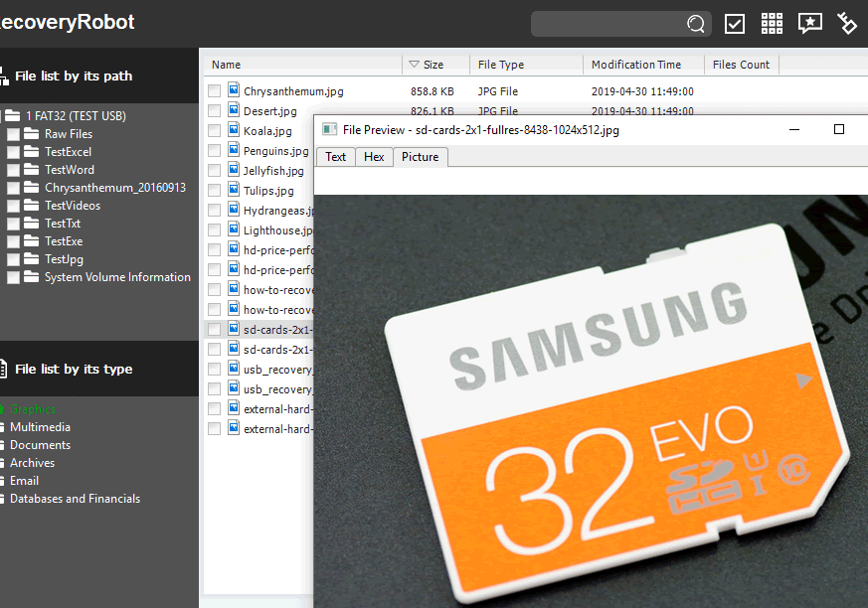This screenshot has height=608, width=868.
Task: Click the Desert.jpg file icon
Action: 235,110
